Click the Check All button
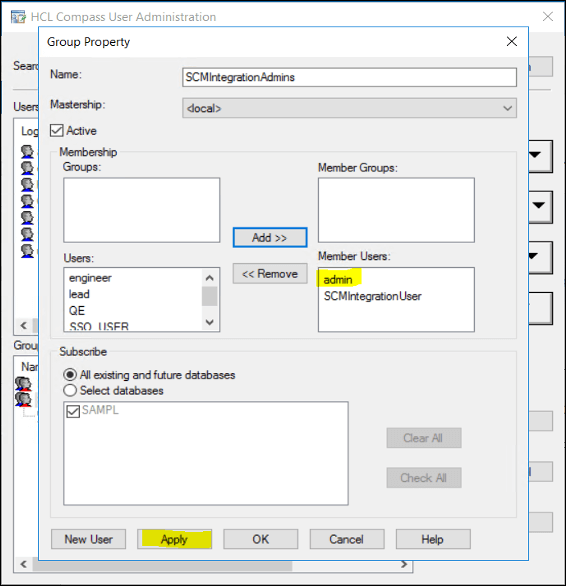The image size is (566, 586). (424, 478)
